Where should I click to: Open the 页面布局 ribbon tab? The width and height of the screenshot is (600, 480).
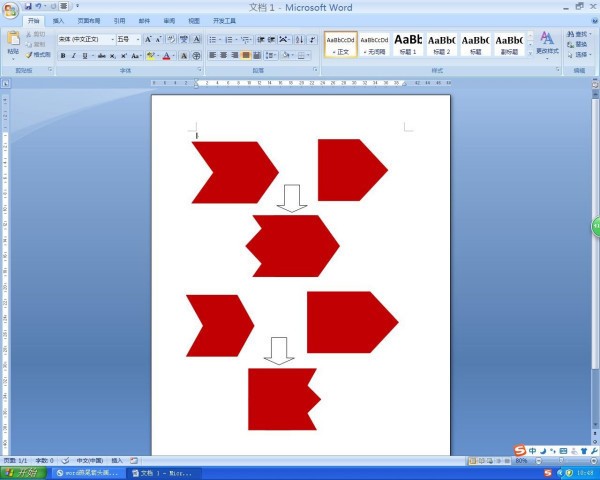tap(89, 20)
